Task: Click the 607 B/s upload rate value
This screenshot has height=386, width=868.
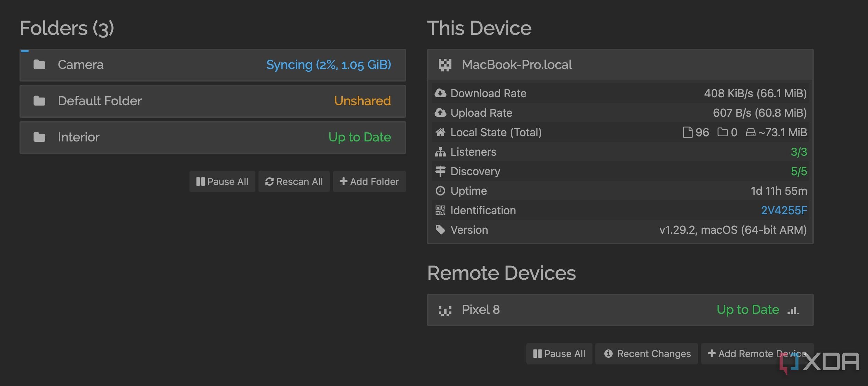Action: pos(760,113)
